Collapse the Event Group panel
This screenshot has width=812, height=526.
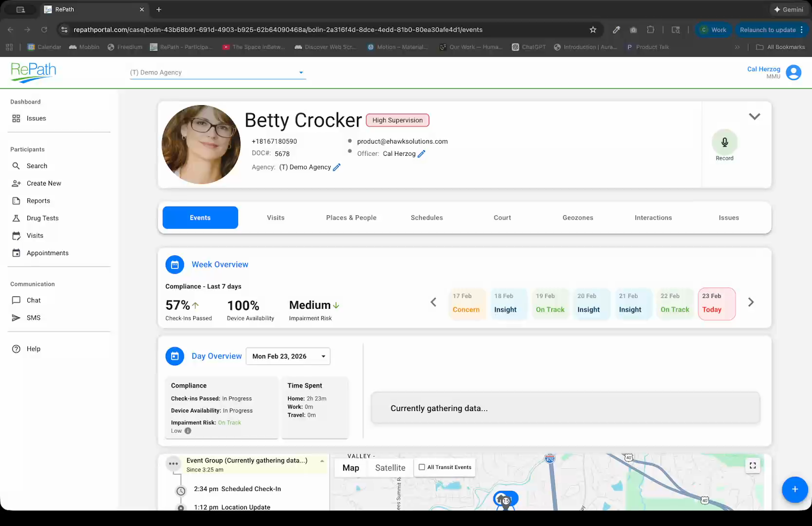tap(322, 460)
